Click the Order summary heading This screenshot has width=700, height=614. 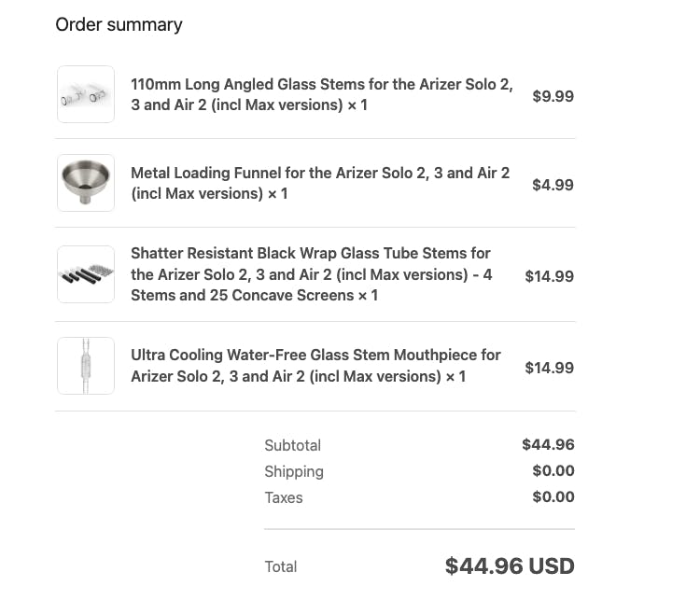(x=119, y=24)
